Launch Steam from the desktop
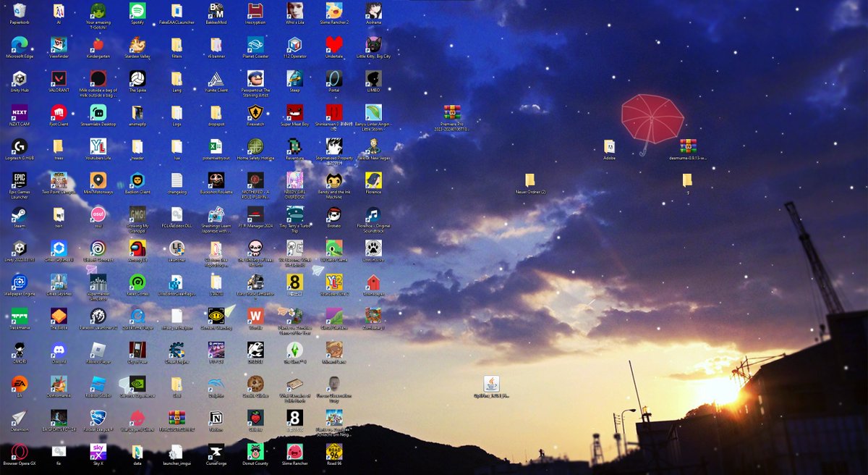This screenshot has width=868, height=475. 20,214
